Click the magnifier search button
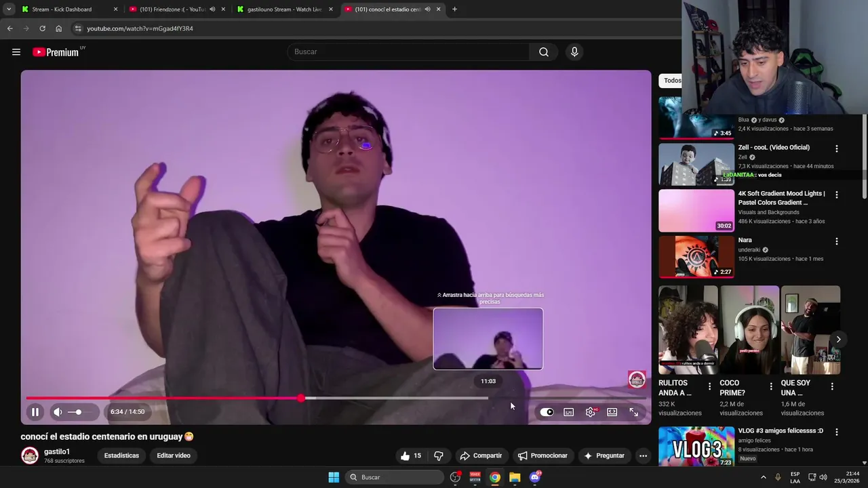This screenshot has width=868, height=488. [x=544, y=52]
